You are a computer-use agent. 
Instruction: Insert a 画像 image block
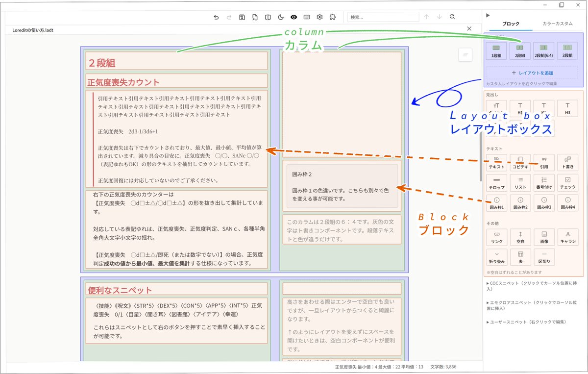543,238
